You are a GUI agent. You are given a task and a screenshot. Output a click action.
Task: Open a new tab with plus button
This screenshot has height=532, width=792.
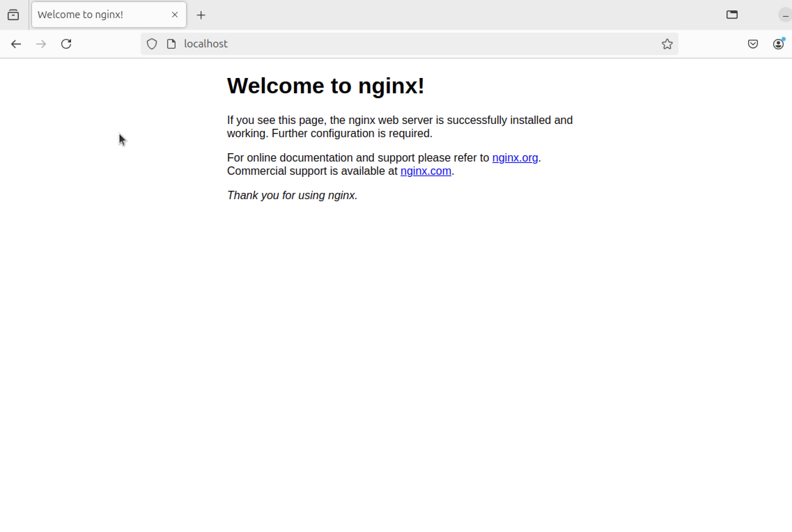(201, 15)
